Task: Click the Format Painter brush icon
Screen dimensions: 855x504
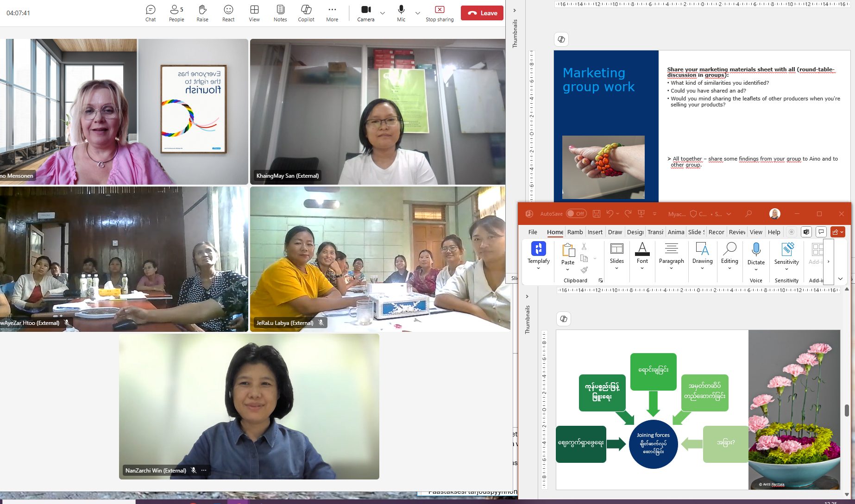Action: (x=585, y=270)
